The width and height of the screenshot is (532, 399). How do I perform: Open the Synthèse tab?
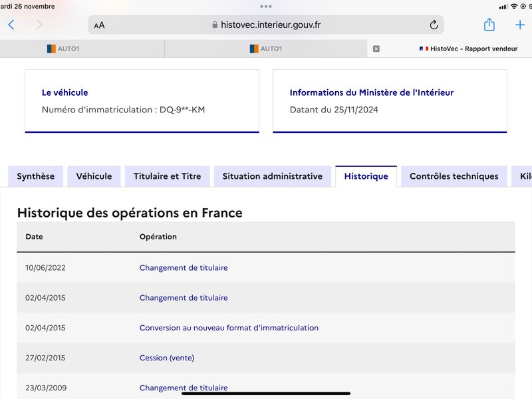coord(36,176)
